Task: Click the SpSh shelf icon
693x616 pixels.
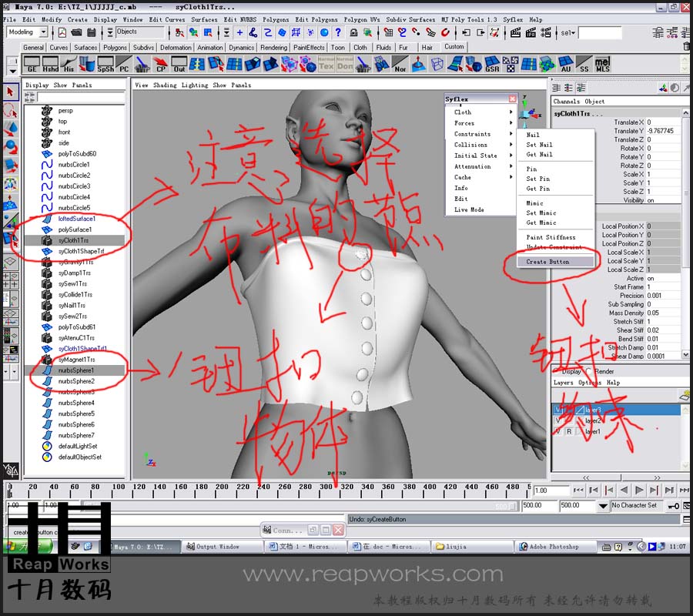Action: pyautogui.click(x=105, y=64)
